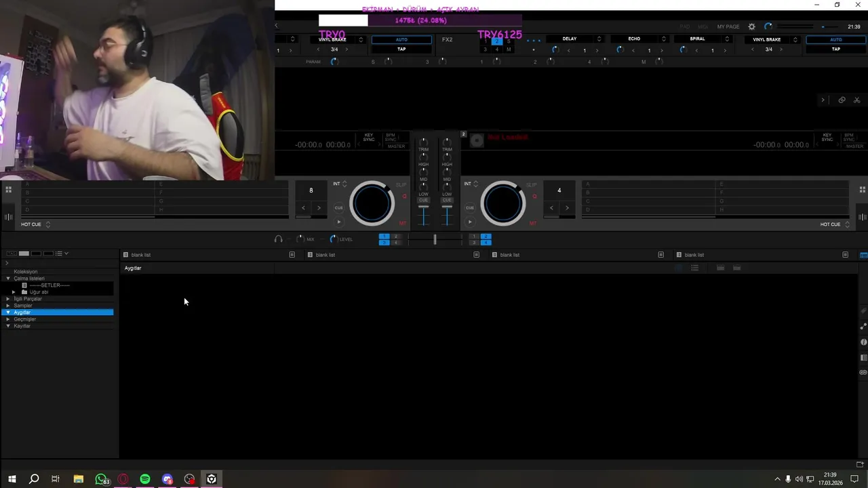Open File Explorer from the taskbar

pos(79,479)
